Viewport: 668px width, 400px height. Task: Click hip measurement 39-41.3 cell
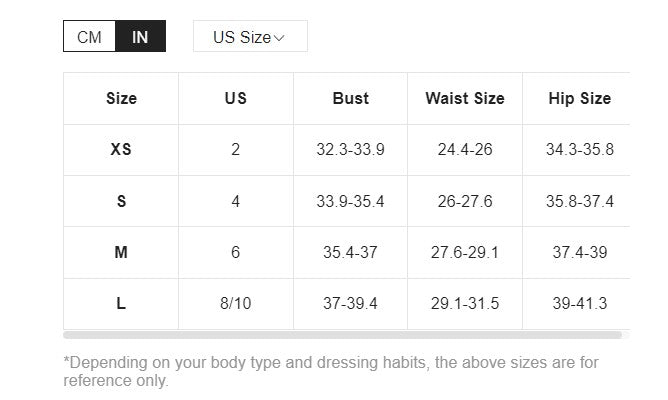[579, 303]
